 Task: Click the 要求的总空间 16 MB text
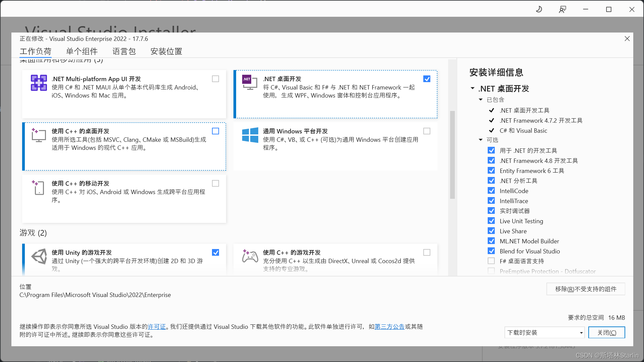click(596, 317)
